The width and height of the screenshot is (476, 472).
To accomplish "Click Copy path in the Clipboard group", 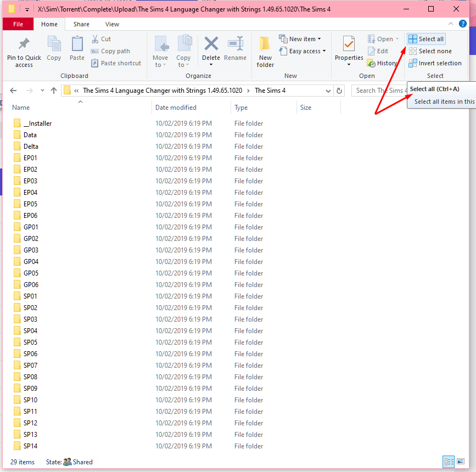I will [x=110, y=51].
